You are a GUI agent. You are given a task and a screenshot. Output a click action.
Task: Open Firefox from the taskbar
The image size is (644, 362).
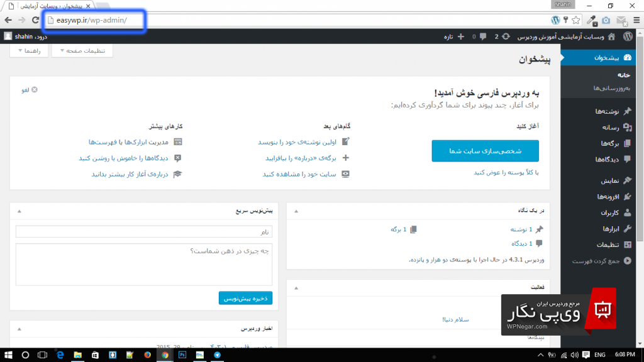tap(147, 355)
